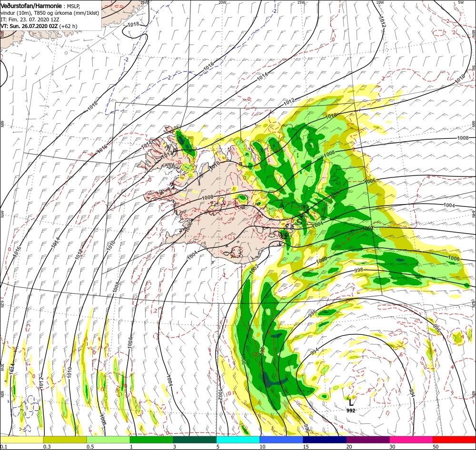
Task: Click the legend value '3'
Action: (x=175, y=447)
